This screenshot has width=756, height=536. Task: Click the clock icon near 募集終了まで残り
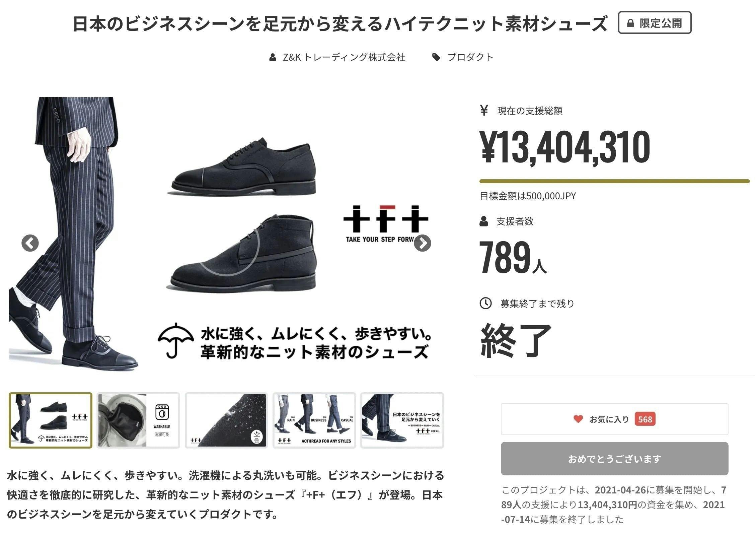pos(486,303)
